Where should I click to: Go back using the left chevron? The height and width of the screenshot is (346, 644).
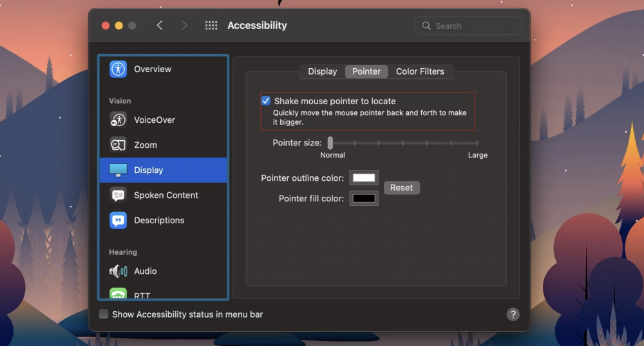coord(160,26)
